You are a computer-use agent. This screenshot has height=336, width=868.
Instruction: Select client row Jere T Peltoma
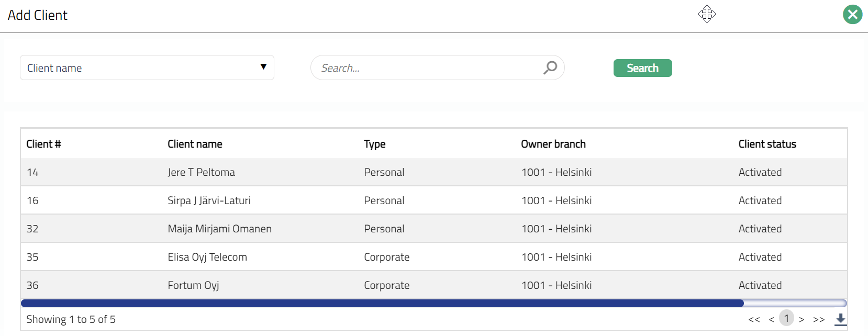[x=201, y=172]
